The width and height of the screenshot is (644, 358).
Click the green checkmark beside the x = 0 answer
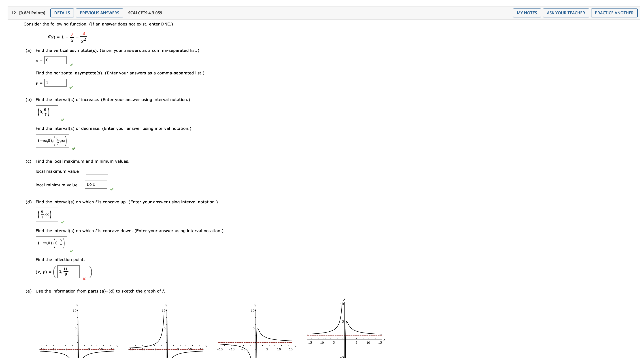[x=72, y=65]
